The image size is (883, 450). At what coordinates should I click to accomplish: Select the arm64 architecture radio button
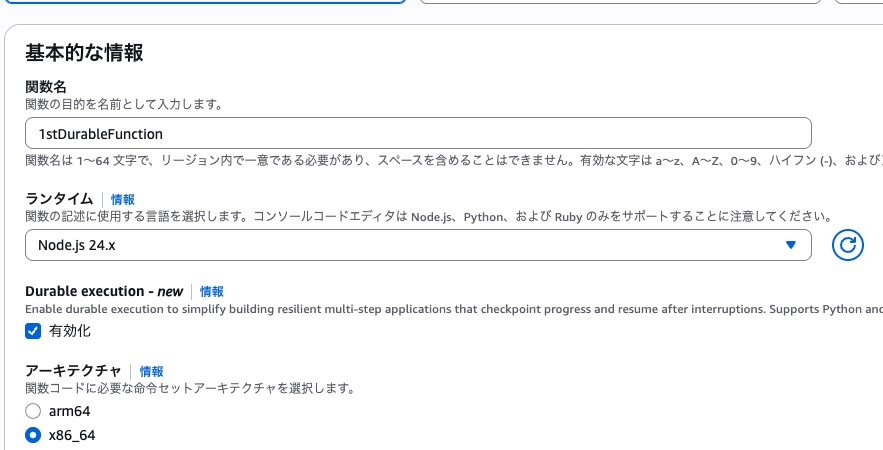coord(33,411)
